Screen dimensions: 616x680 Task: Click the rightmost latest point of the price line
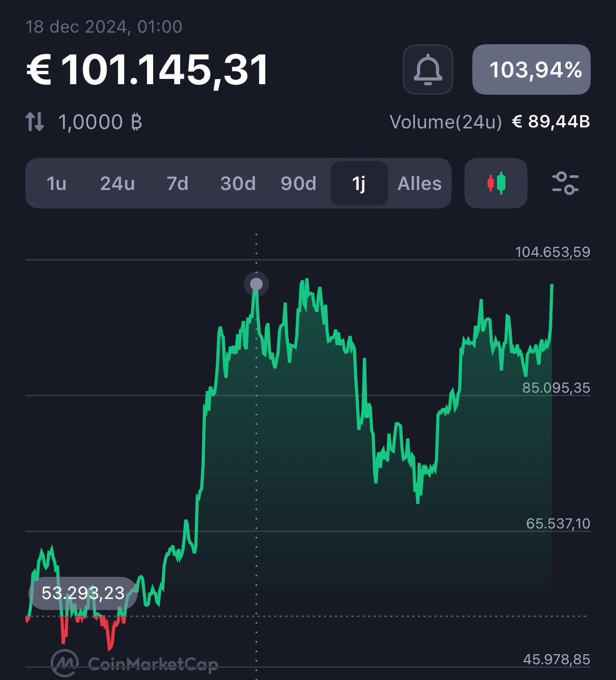(552, 285)
